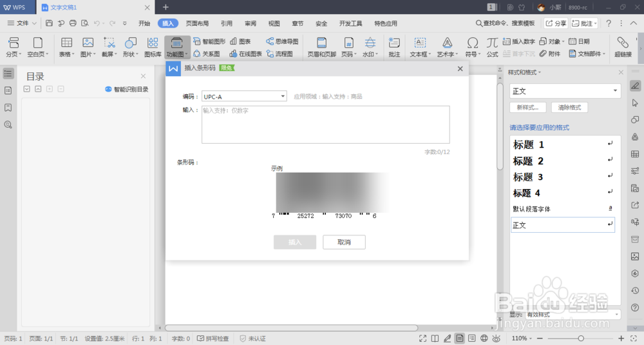Click the 新样式 button
Image resolution: width=644 pixels, height=345 pixels.
[x=528, y=107]
